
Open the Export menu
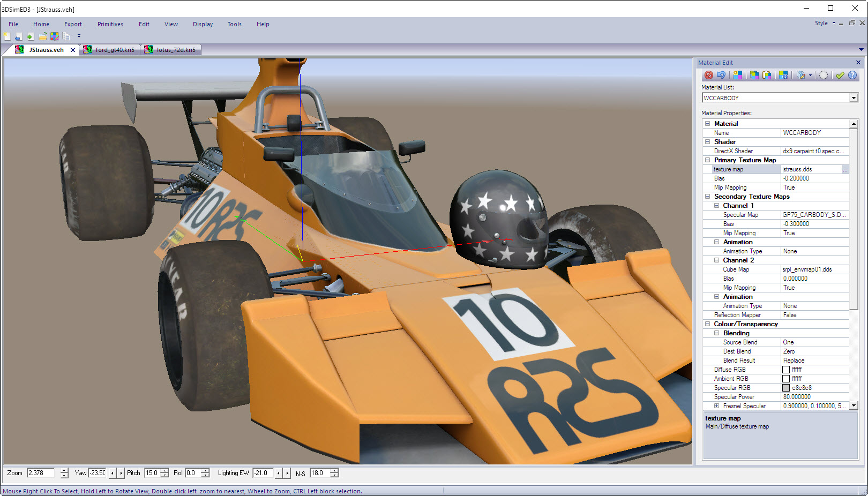click(x=73, y=24)
